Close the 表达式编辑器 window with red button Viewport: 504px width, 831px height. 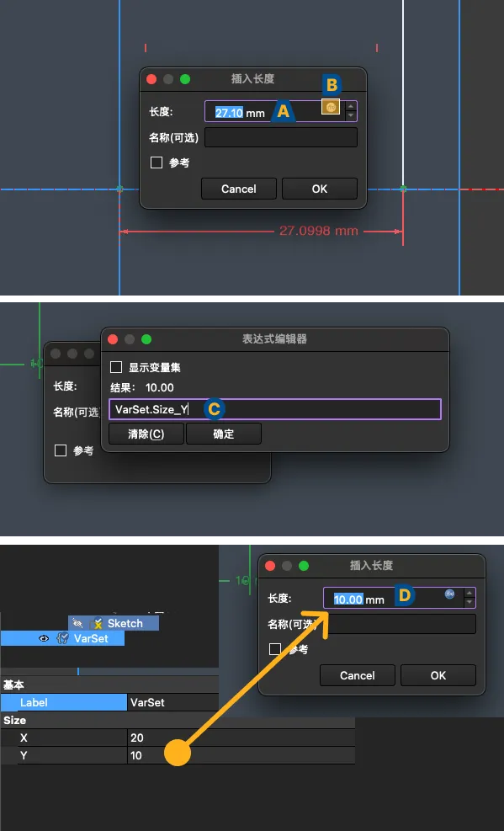(x=112, y=339)
